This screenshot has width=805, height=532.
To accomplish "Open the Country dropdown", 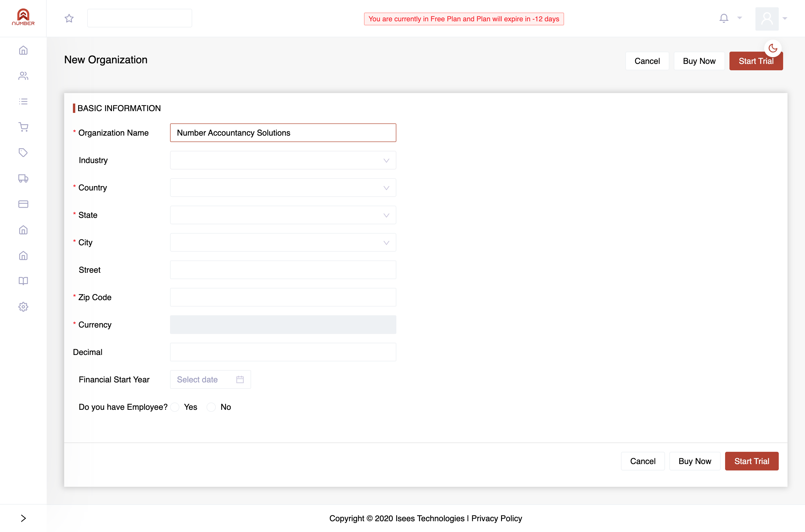I will [283, 188].
